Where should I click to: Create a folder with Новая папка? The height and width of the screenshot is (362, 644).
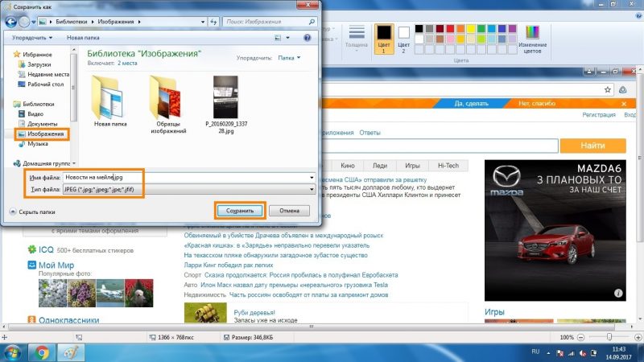click(x=83, y=37)
